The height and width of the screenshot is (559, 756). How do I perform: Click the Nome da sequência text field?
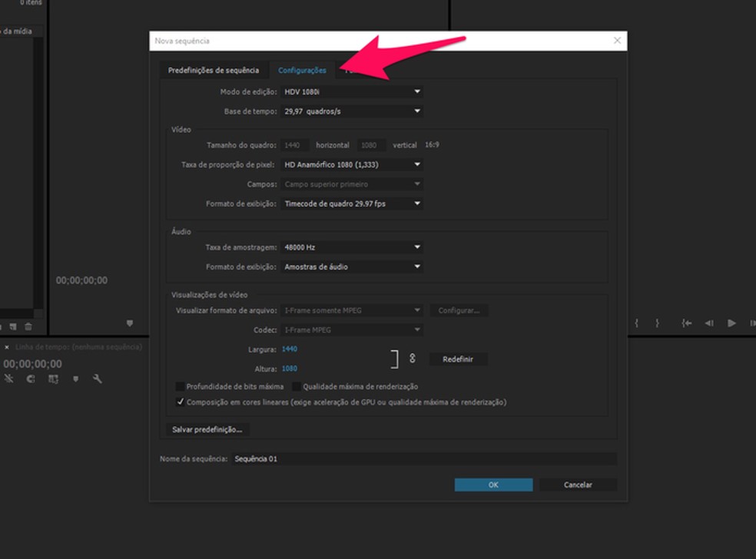coord(423,458)
